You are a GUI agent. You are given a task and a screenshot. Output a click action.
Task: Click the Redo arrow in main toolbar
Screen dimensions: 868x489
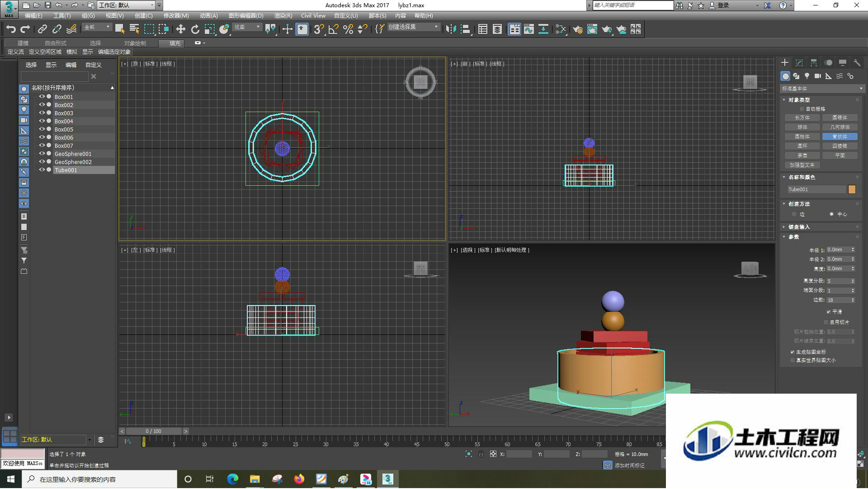coord(25,29)
